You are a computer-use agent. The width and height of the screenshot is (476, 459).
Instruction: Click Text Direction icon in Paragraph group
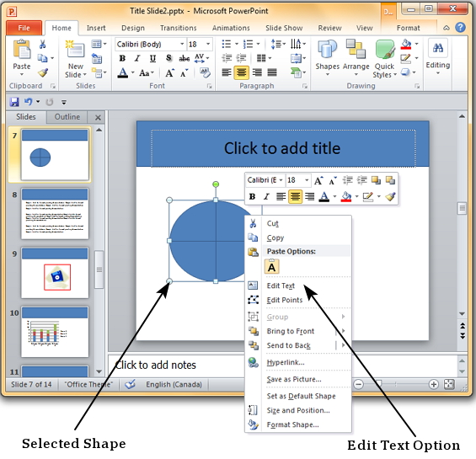coord(296,45)
